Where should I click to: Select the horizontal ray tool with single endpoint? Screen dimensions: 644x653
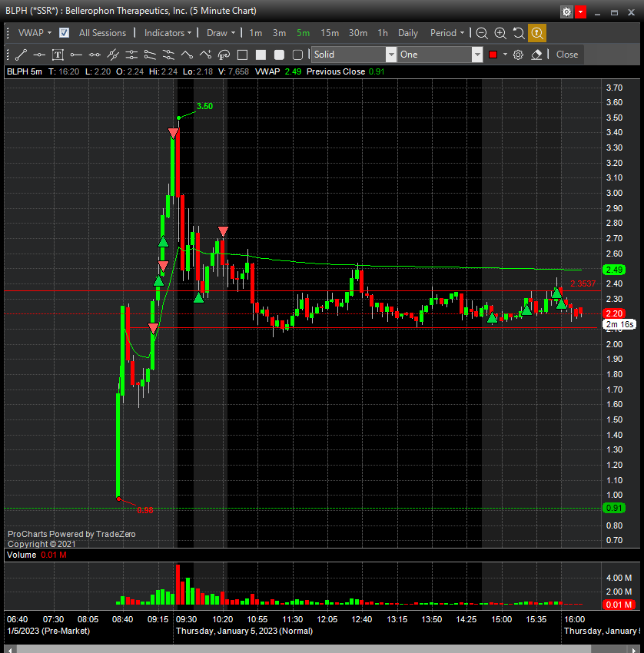tap(76, 55)
